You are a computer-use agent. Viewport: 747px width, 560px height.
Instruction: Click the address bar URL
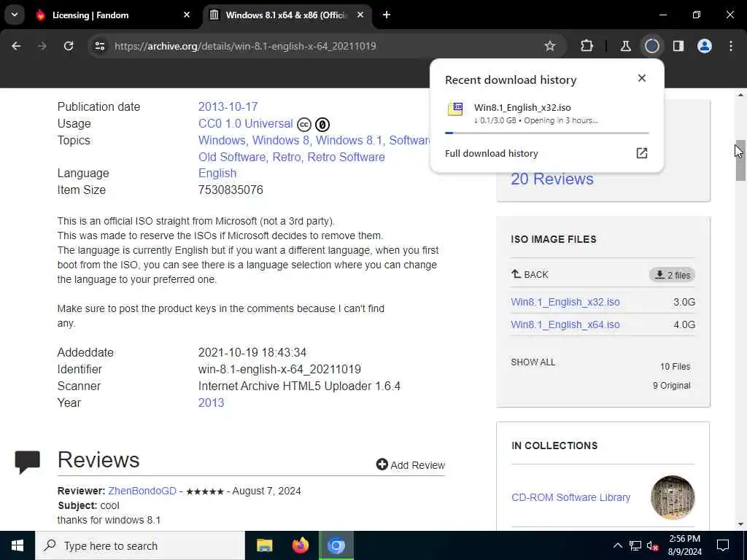pyautogui.click(x=245, y=46)
